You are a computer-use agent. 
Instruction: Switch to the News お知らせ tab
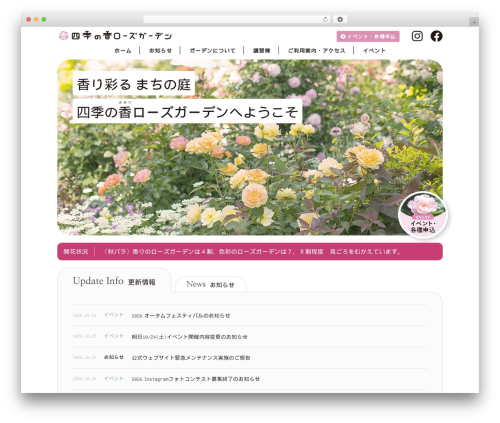click(211, 284)
